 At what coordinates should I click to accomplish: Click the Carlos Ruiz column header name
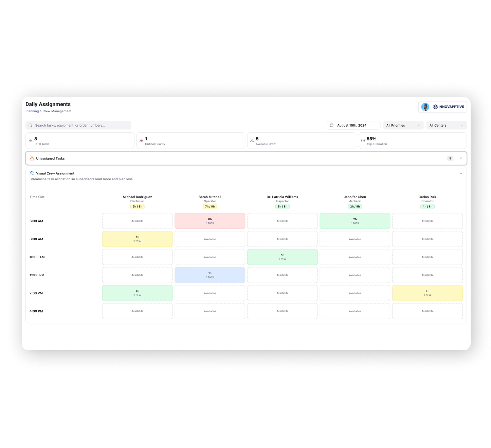(428, 197)
